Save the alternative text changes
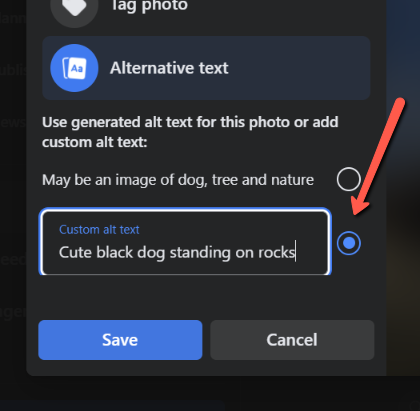Viewport: 420px width, 411px height. pyautogui.click(x=120, y=340)
